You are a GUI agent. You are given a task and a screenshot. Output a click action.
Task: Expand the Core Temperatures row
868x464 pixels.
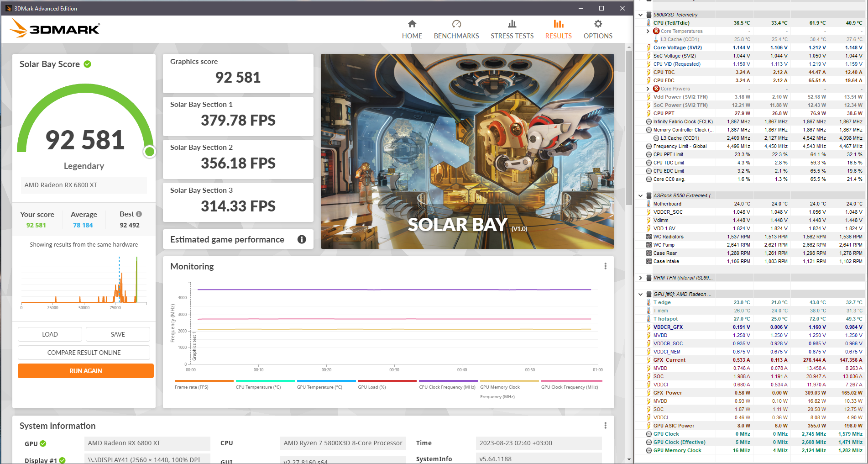click(x=648, y=31)
